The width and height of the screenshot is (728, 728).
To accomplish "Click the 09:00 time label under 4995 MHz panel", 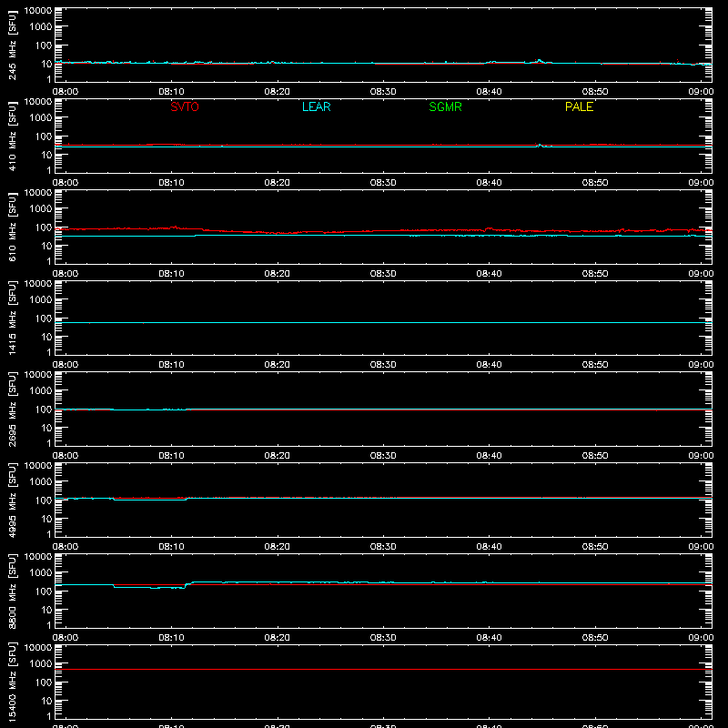I will click(701, 547).
